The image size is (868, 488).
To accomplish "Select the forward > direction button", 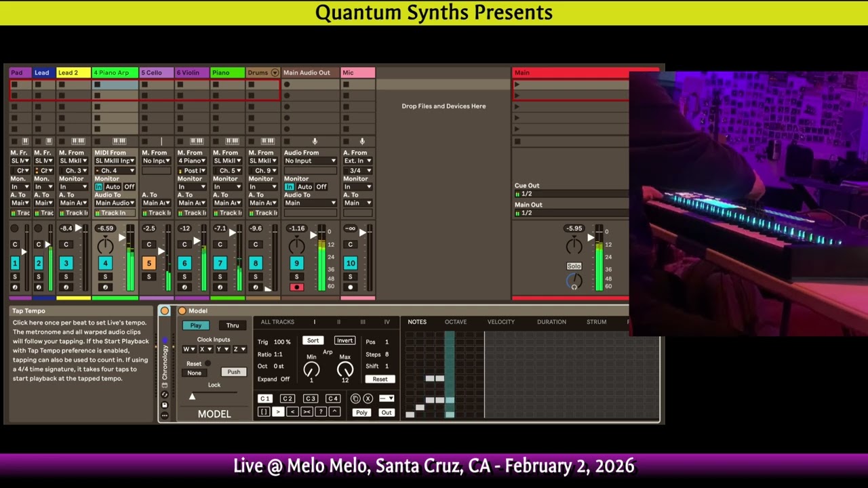I will click(278, 412).
